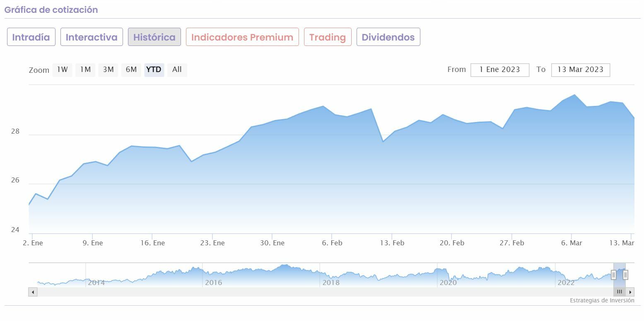Click the scrollbar thumb grip
The image size is (644, 321).
point(620,292)
